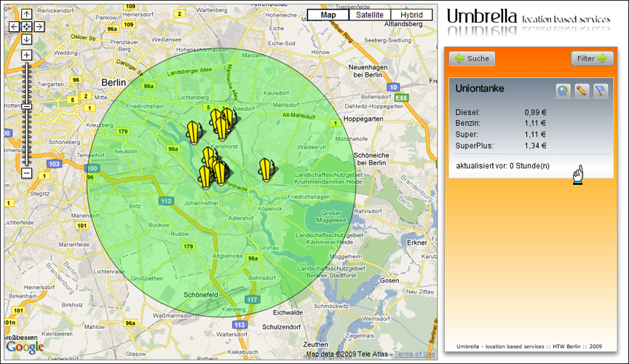Click the Diesel price 0,89 €
The width and height of the screenshot is (629, 364).
click(x=535, y=112)
